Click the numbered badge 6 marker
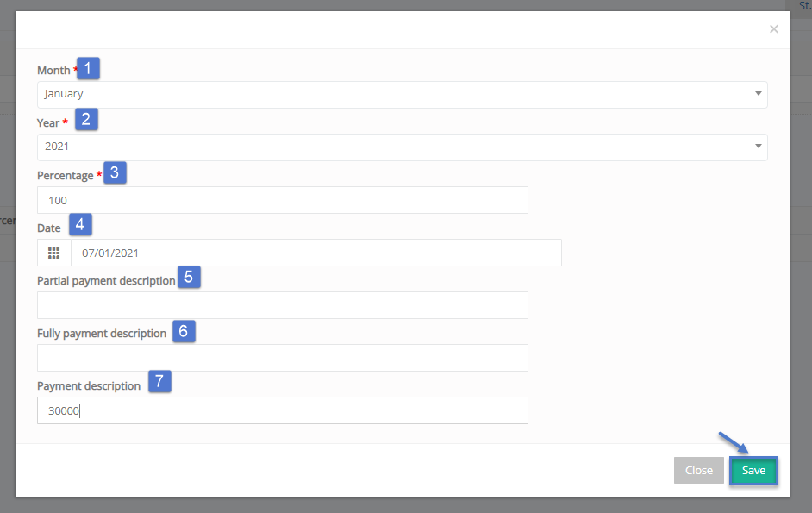This screenshot has width=812, height=513. pos(184,331)
